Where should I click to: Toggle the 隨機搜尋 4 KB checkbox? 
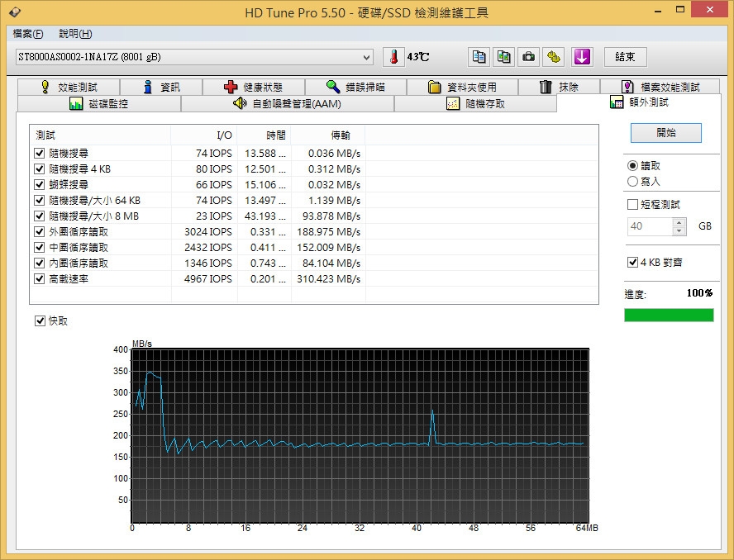coord(40,168)
